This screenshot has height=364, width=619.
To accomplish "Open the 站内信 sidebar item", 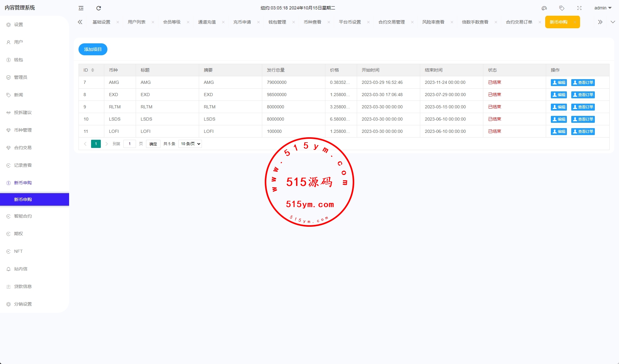I will tap(21, 269).
